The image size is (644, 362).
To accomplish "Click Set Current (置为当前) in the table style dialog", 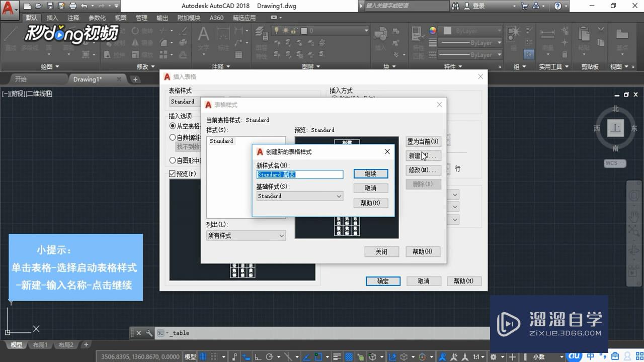I will pos(423,142).
